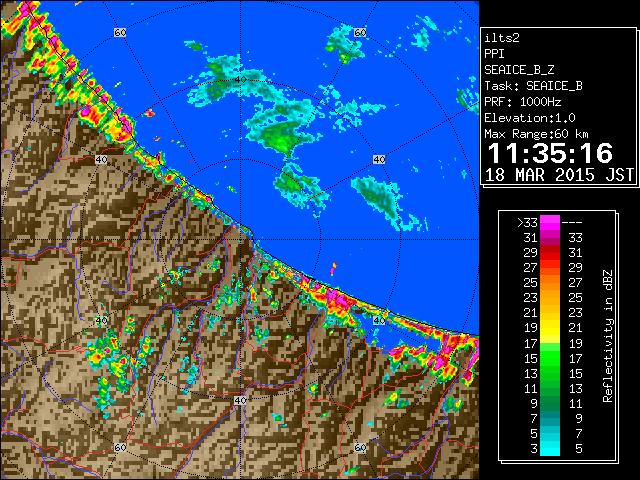Click the cyan 3–5 dBZ swatch
This screenshot has width=640, height=480.
550,448
